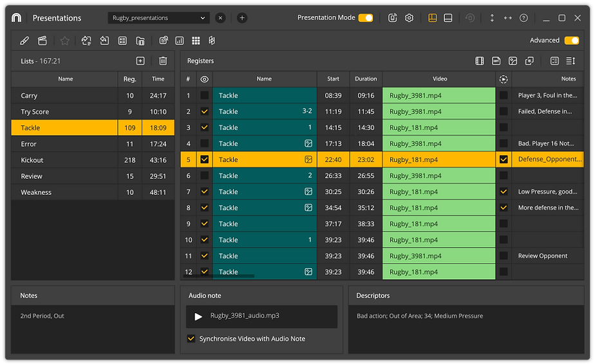Open the bar chart statistics icon
The image size is (595, 364).
point(180,41)
